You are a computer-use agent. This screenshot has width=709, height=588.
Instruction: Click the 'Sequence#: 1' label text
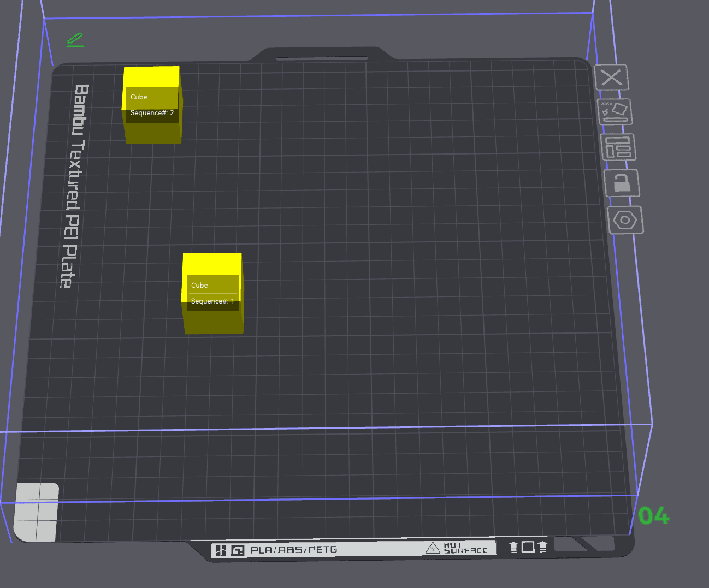212,301
